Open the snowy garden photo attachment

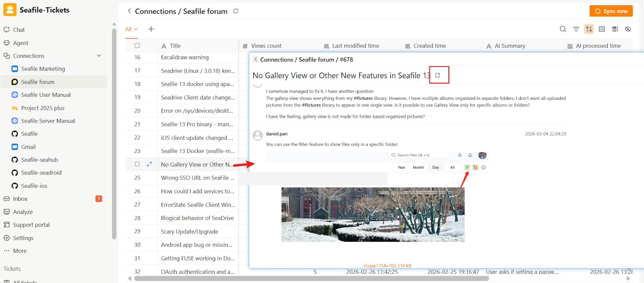click(x=373, y=214)
